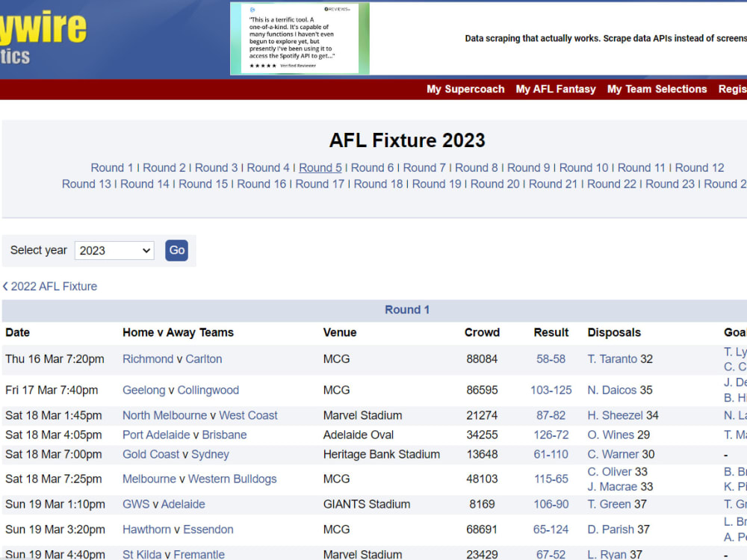Open the Brisbane team link
This screenshot has width=747, height=560.
tap(224, 435)
